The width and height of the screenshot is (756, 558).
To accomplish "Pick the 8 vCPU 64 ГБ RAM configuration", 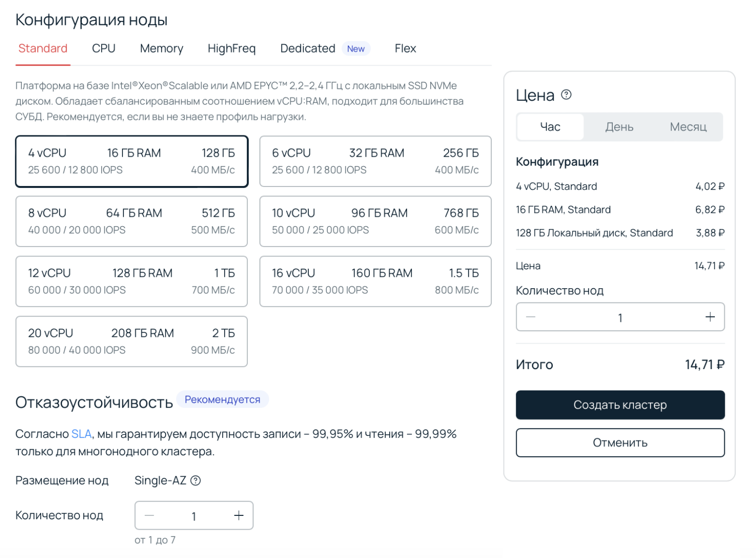I will (x=131, y=222).
